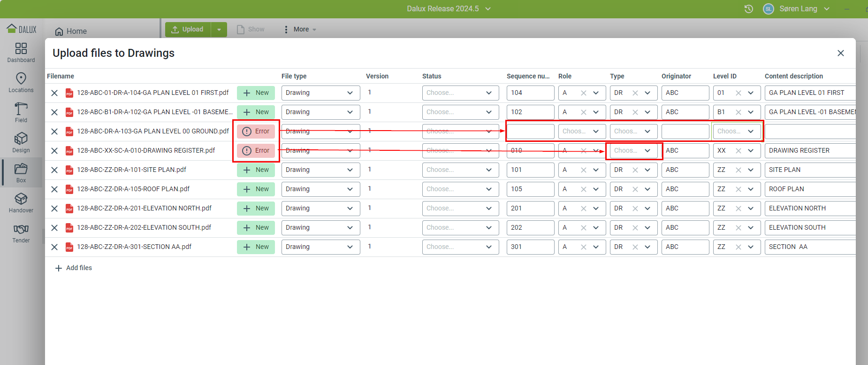Open the Design module icon
The width and height of the screenshot is (868, 365).
[21, 142]
